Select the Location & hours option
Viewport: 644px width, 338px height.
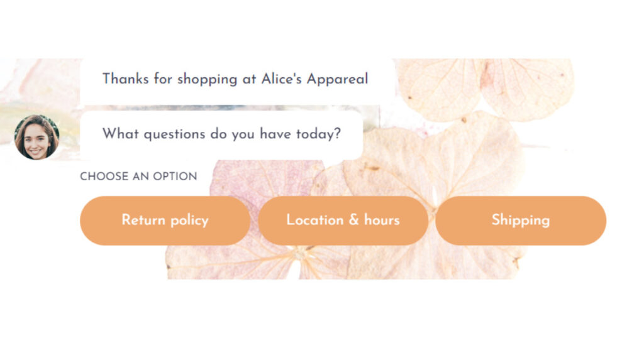pyautogui.click(x=343, y=221)
